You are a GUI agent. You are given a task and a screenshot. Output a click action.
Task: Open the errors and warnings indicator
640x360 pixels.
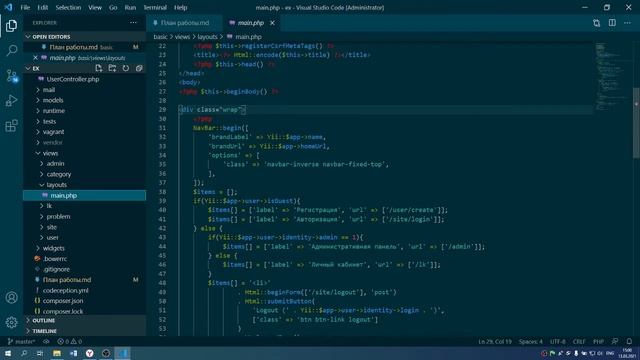click(69, 341)
